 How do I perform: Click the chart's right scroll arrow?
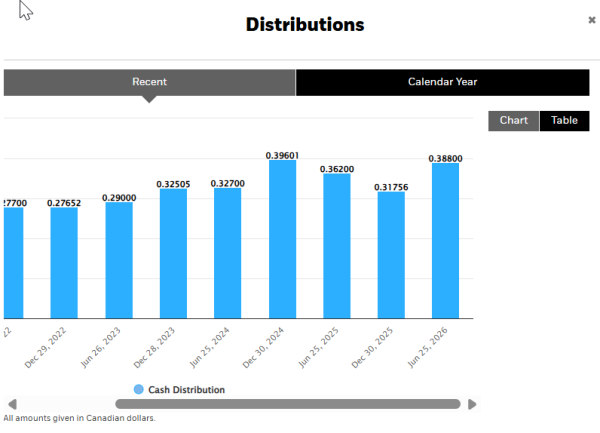[x=472, y=404]
